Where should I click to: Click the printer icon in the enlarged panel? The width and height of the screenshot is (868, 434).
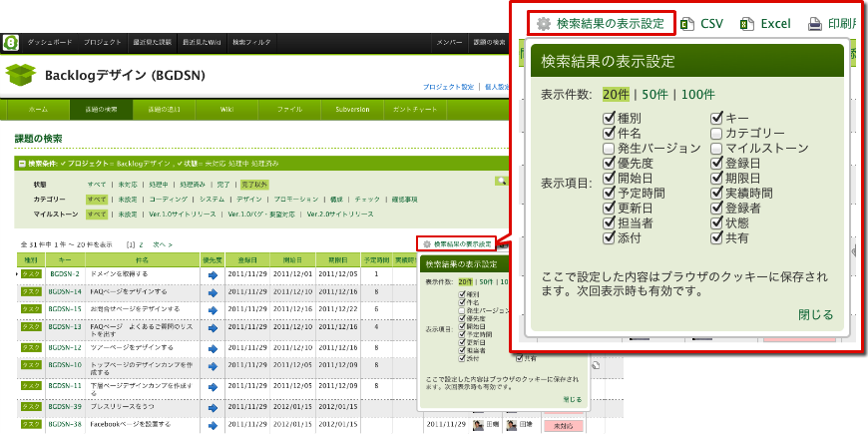pos(815,24)
